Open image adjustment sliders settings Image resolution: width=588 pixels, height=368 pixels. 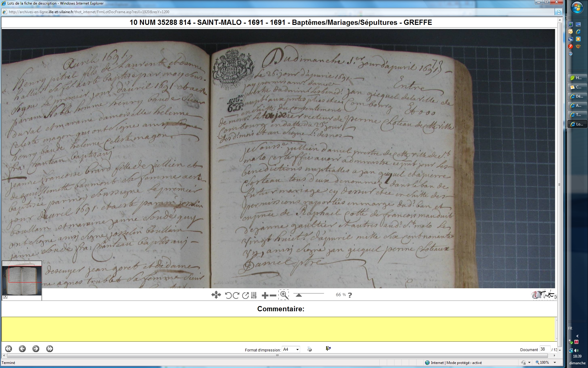(254, 295)
